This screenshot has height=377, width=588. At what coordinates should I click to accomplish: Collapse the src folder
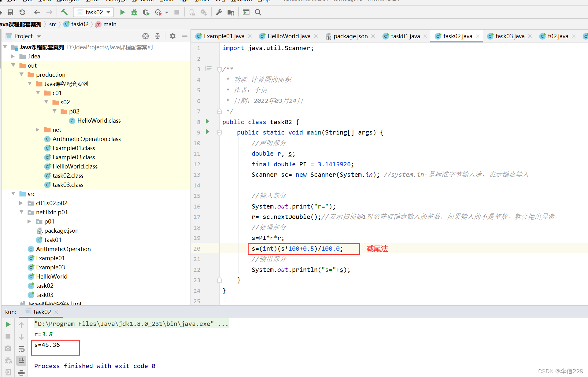(x=13, y=194)
